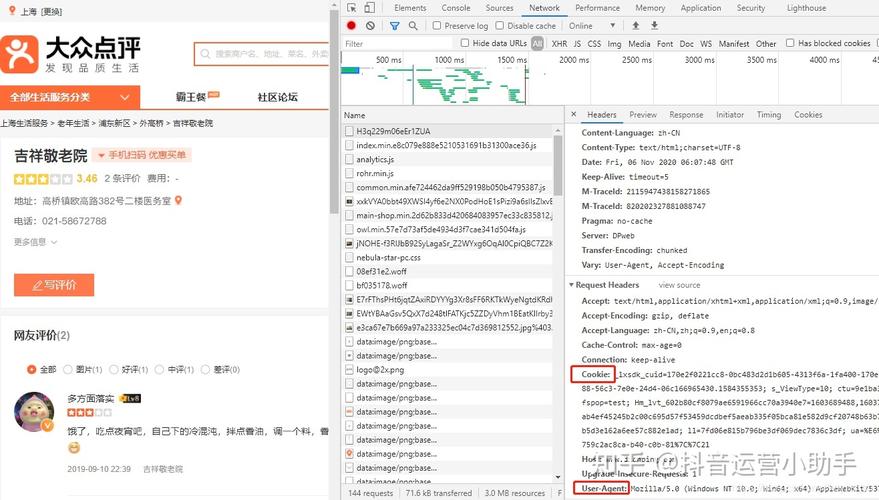Click the export HAR download arrow icon
The height and width of the screenshot is (500, 879).
point(654,26)
